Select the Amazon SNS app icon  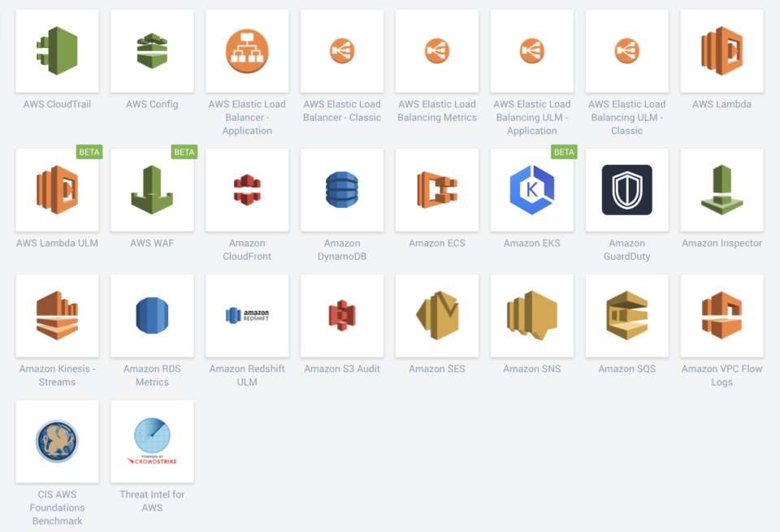532,316
